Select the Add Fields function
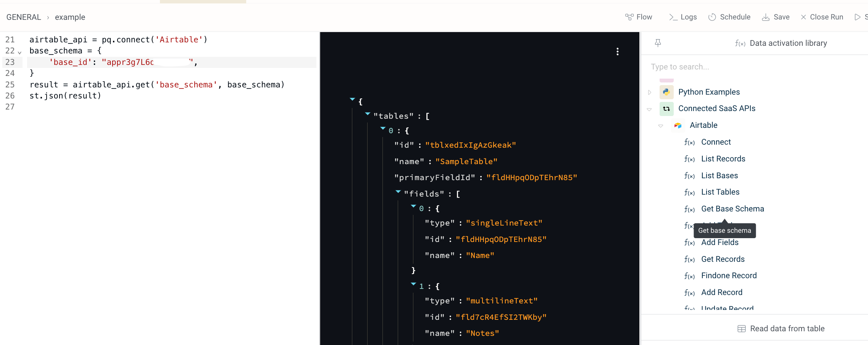The height and width of the screenshot is (345, 868). tap(720, 242)
